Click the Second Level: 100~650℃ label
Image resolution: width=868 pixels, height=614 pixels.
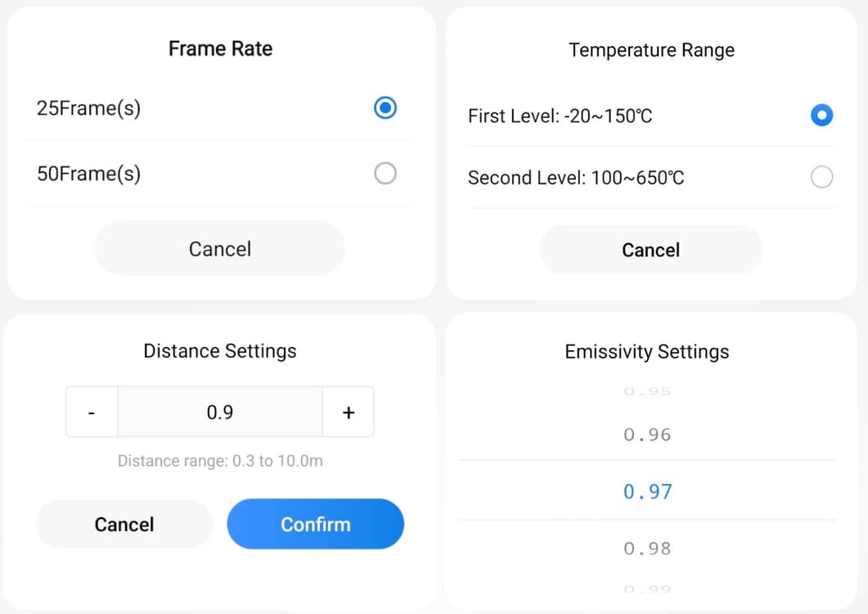pos(576,178)
